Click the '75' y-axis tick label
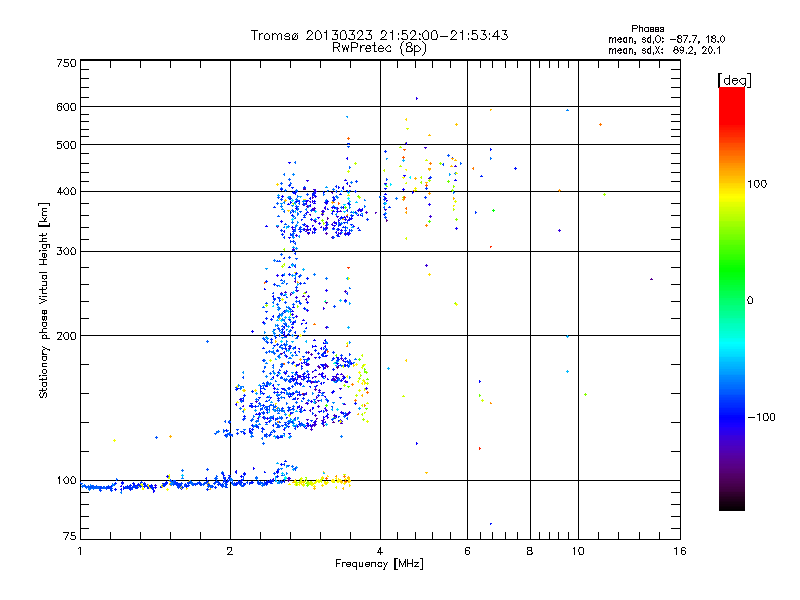 [70, 536]
